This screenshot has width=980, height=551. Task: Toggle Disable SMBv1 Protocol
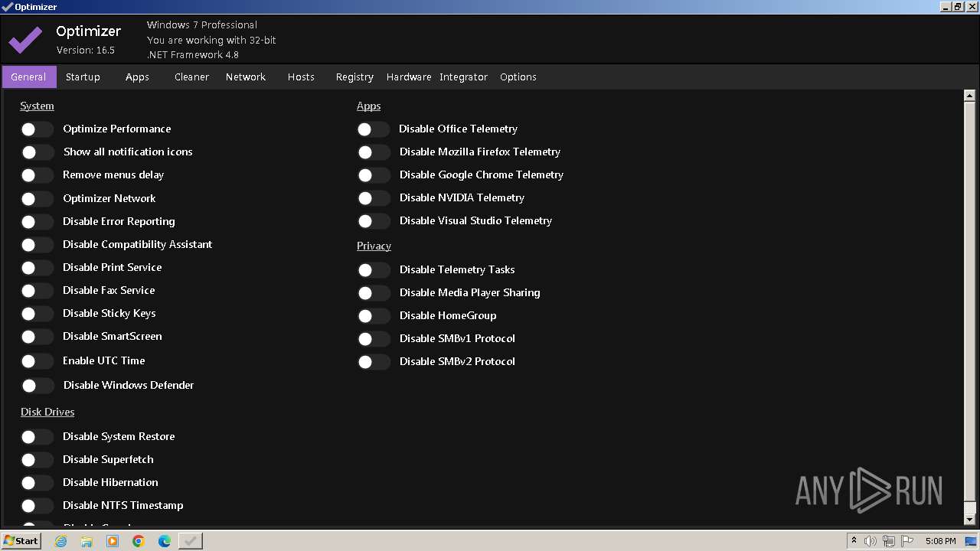pyautogui.click(x=374, y=339)
